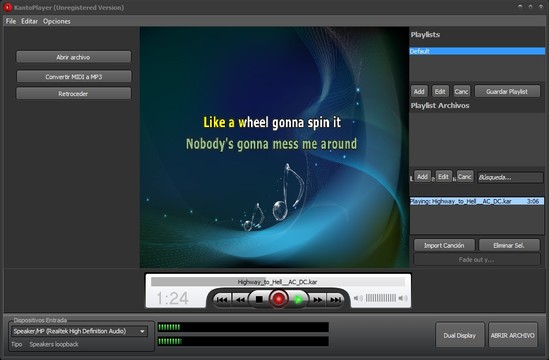
Task: Skip to previous track in player
Action: tap(222, 300)
